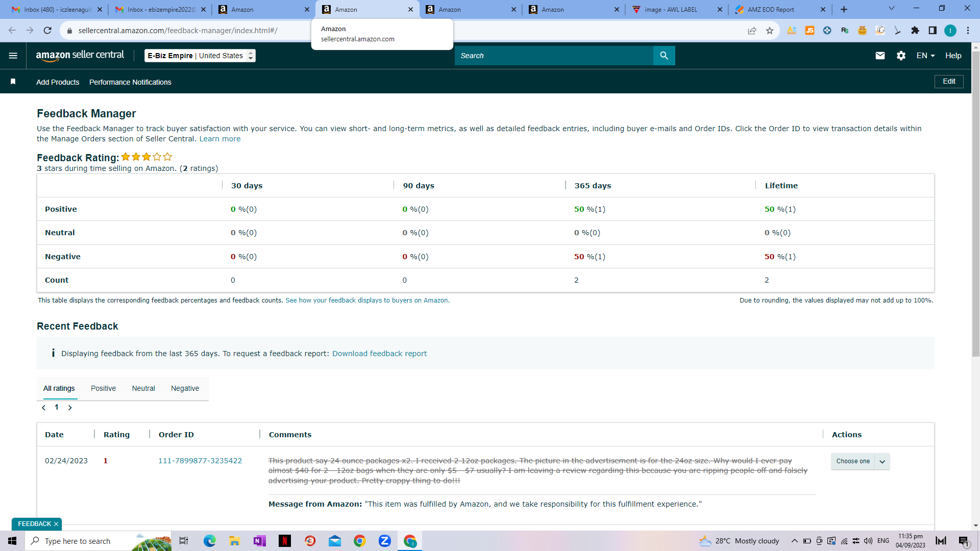This screenshot has width=980, height=551.
Task: Open Chrome three-dot menu
Action: point(968,31)
